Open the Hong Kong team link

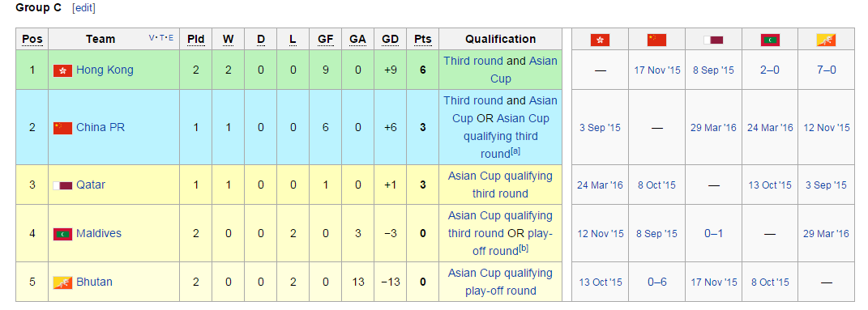coord(105,70)
